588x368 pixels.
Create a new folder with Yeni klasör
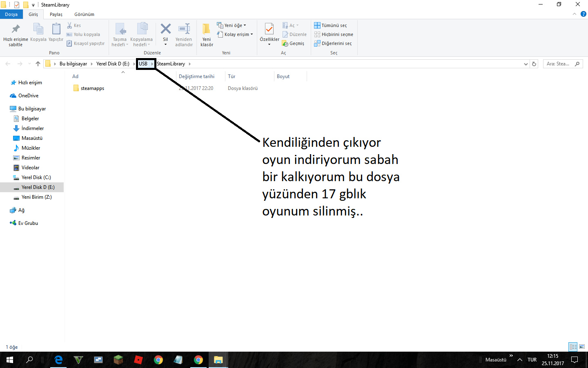(x=207, y=35)
